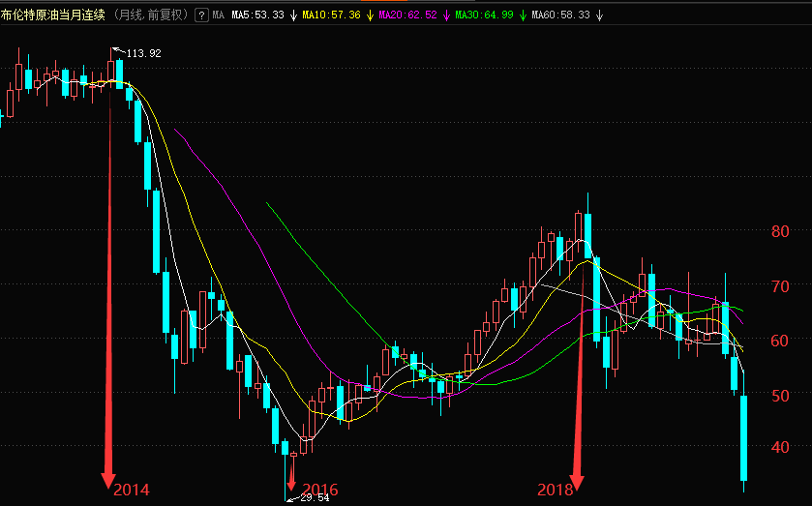This screenshot has width=812, height=506.
Task: Select the magenta MA20:62.52 readout
Action: click(407, 15)
